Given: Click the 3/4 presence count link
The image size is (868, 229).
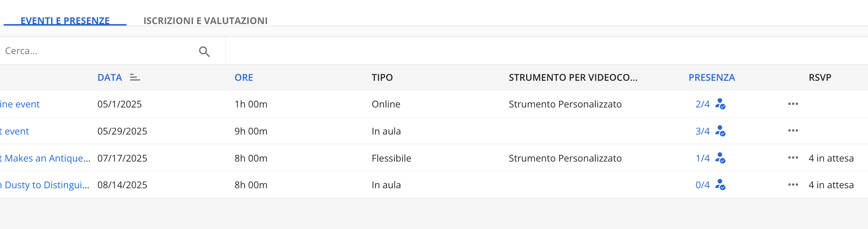Looking at the screenshot, I should click(x=702, y=131).
